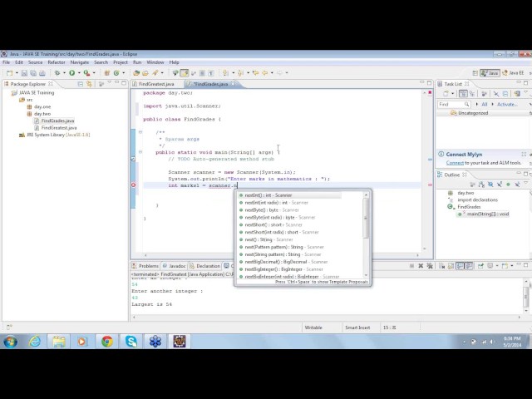Toggle Show Console on Standard Error icon
Screen dimensions: 532x399
(469, 266)
